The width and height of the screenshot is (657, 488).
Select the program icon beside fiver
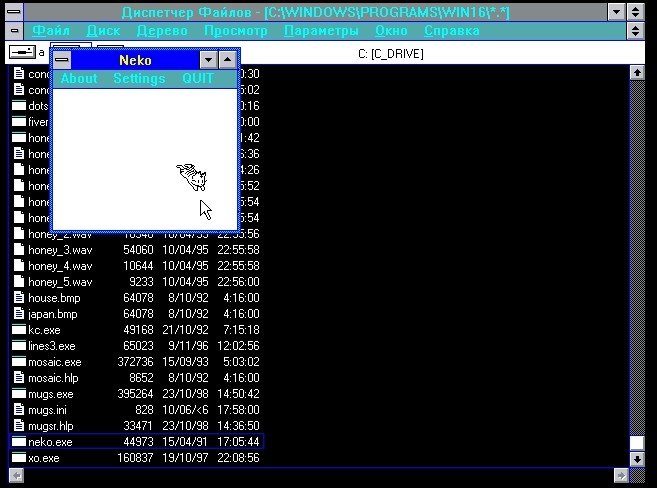point(19,121)
